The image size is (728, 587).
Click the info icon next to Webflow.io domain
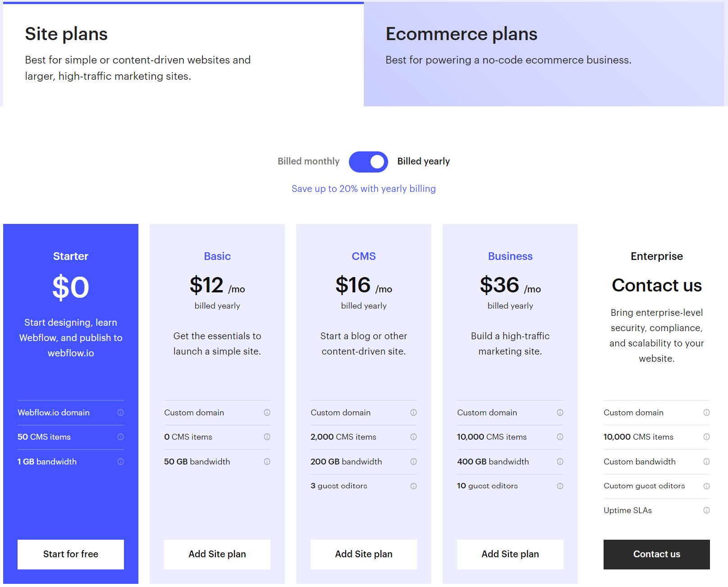point(120,412)
